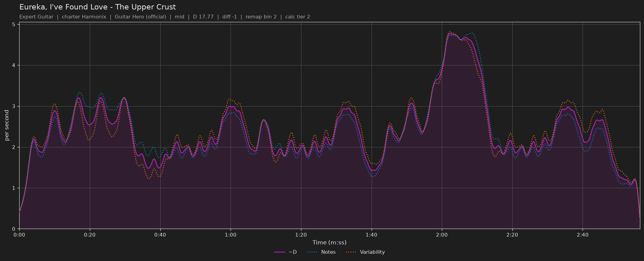Click the Notes legend entry
This screenshot has height=261, width=644.
coord(321,252)
